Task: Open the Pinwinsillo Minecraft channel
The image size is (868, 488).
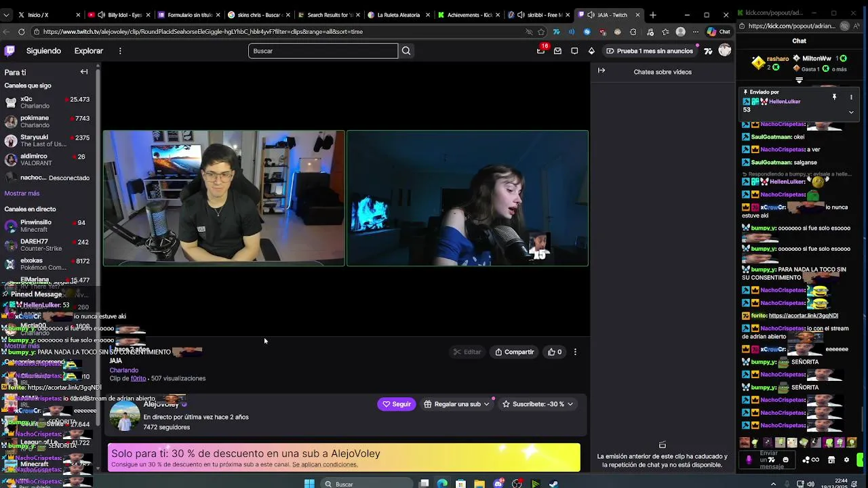Action: [47, 226]
